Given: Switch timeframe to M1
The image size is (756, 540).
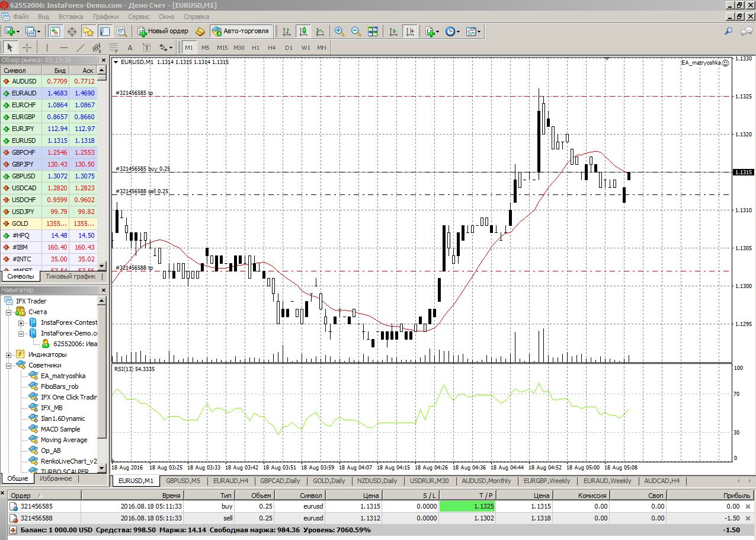Looking at the screenshot, I should [189, 47].
